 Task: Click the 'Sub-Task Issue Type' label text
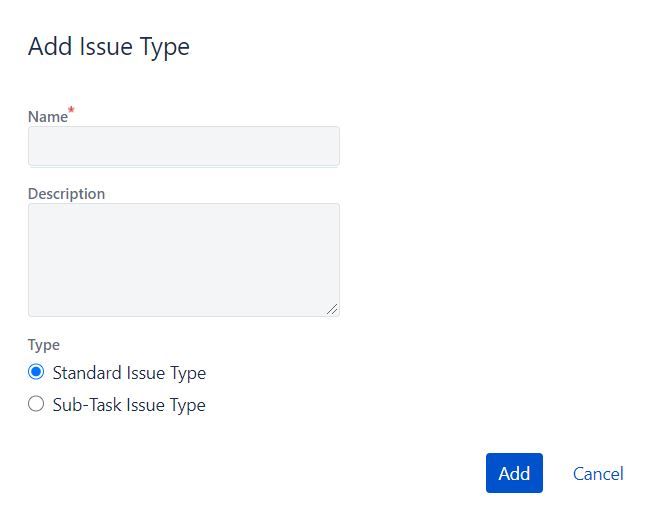pyautogui.click(x=129, y=405)
